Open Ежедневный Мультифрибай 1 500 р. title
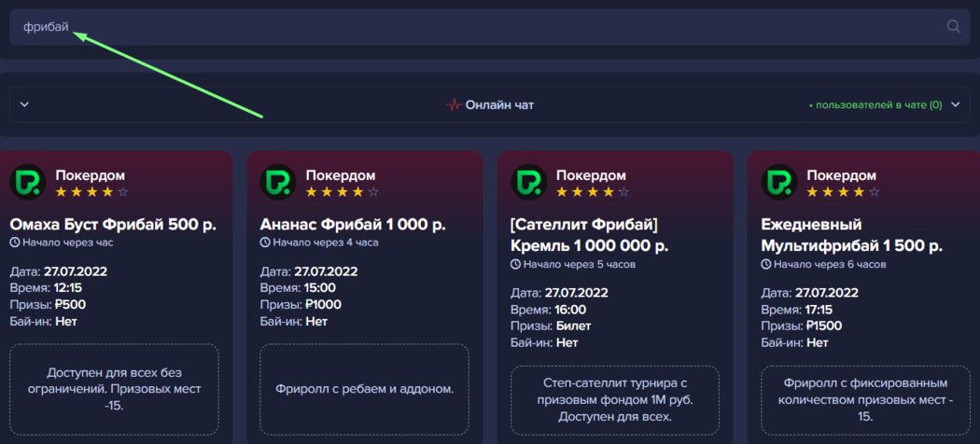Viewport: 980px width, 444px height. (851, 235)
